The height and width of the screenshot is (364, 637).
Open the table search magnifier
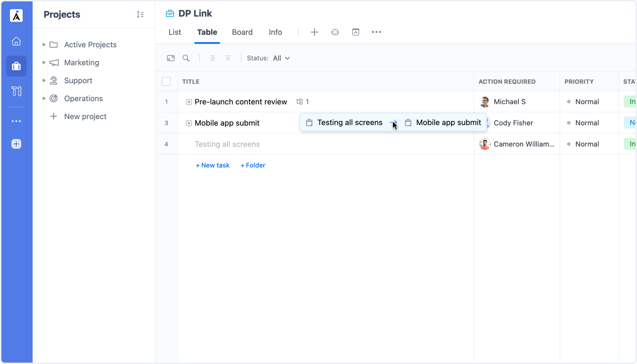(x=186, y=58)
